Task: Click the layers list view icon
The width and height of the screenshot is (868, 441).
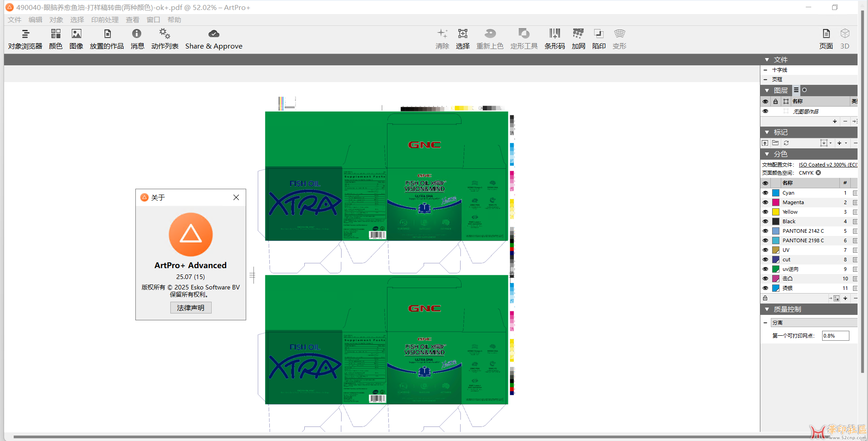Action: [x=796, y=90]
